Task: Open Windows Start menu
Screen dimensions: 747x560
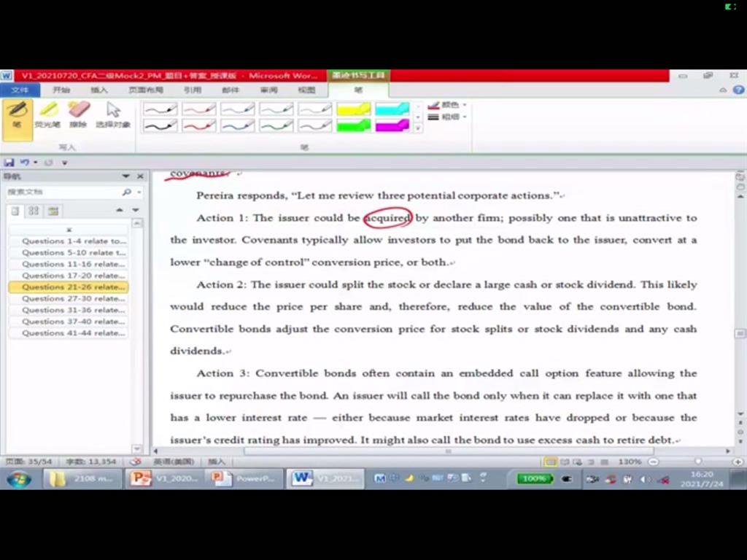Action: (19, 479)
